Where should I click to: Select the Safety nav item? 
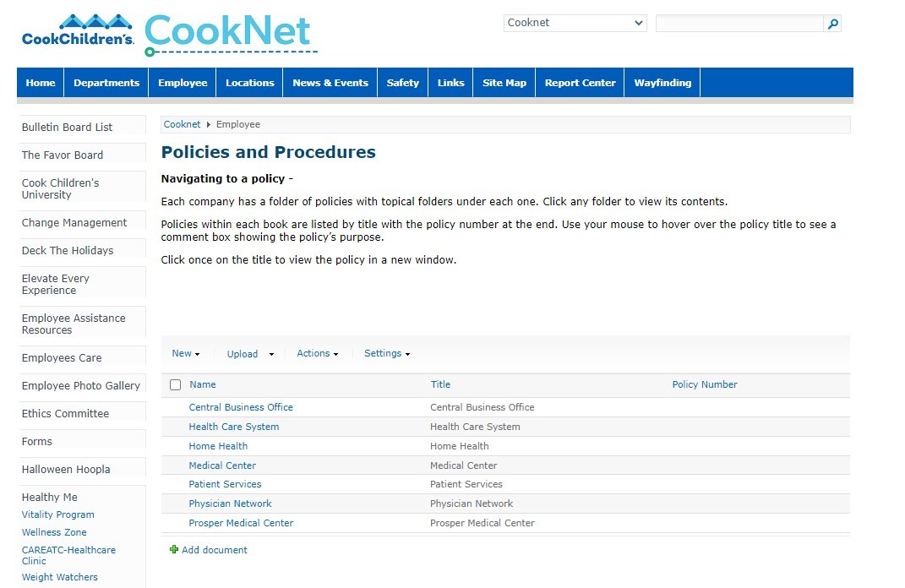402,83
